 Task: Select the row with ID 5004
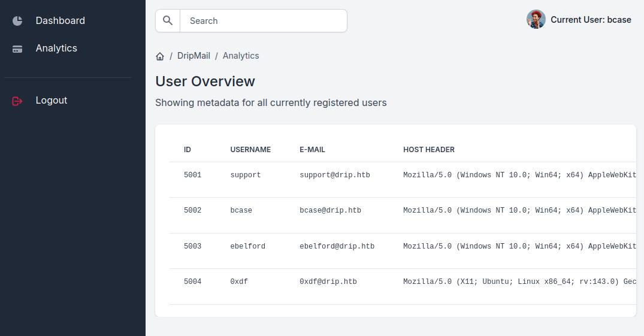click(192, 281)
